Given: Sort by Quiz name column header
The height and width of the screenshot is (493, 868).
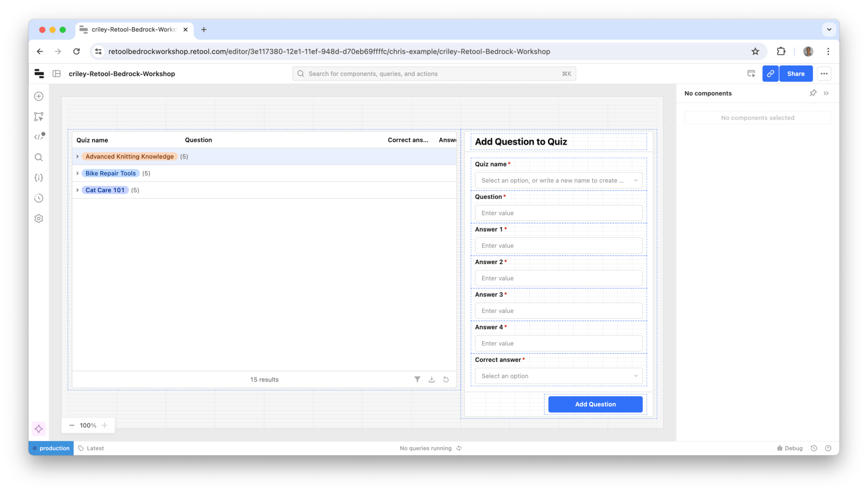Looking at the screenshot, I should pos(92,140).
